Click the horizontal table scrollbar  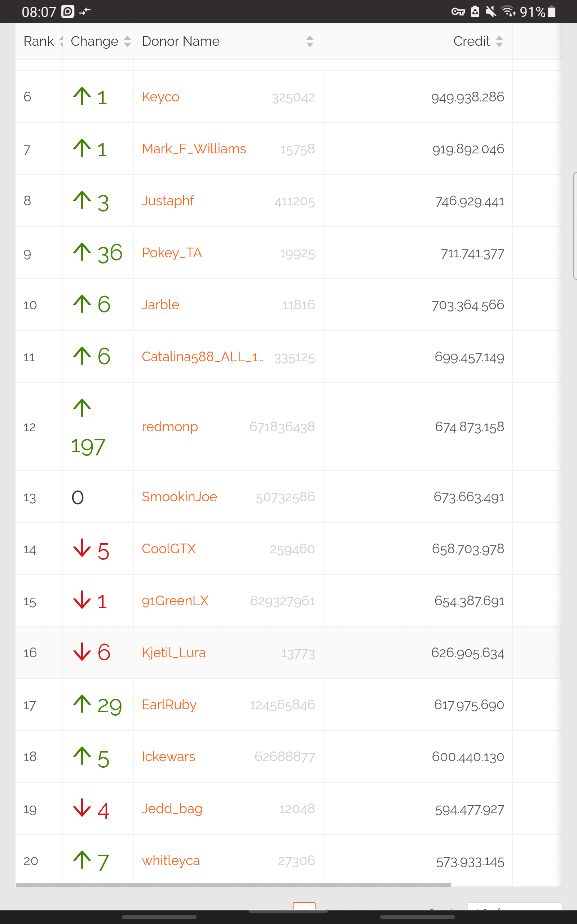pyautogui.click(x=233, y=885)
